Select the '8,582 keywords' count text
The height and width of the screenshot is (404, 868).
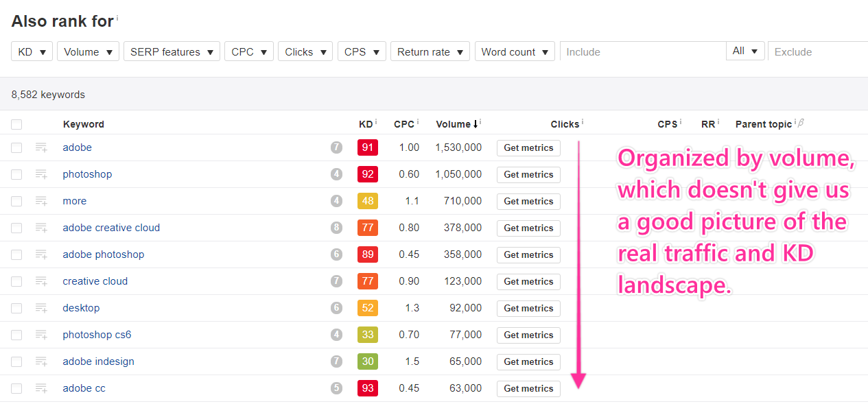click(x=48, y=95)
